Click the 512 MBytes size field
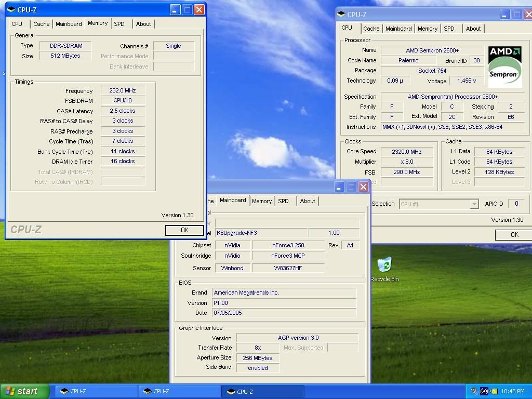 (66, 56)
